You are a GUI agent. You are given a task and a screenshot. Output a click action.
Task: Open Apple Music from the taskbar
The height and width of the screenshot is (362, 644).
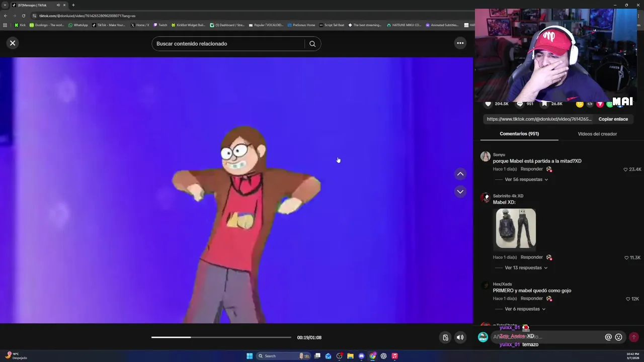tap(394, 356)
